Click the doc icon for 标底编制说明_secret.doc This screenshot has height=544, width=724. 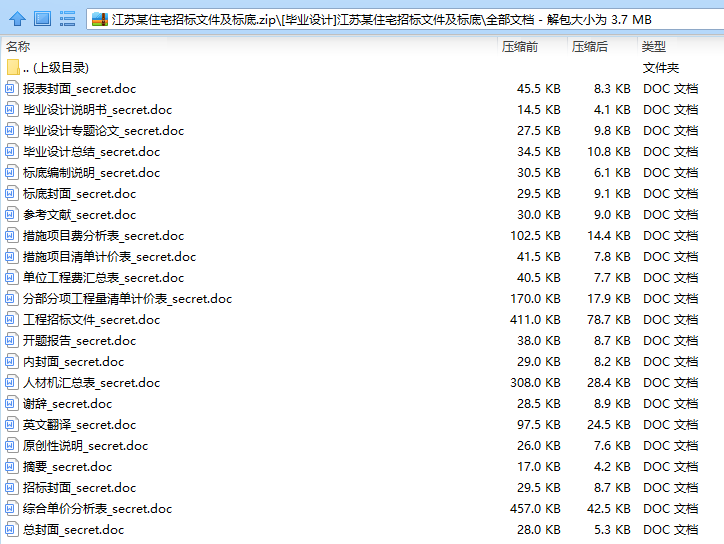pyautogui.click(x=12, y=173)
